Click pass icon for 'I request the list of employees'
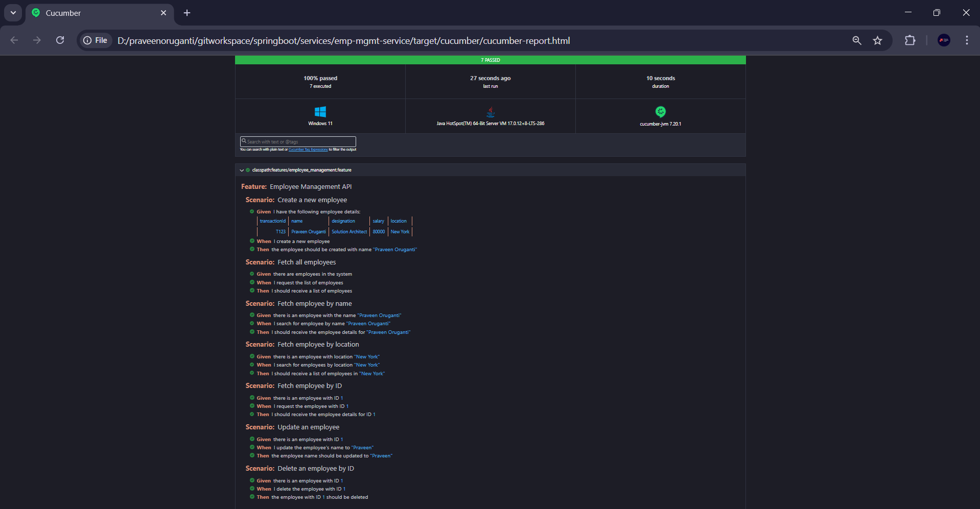The height and width of the screenshot is (509, 980). click(252, 282)
